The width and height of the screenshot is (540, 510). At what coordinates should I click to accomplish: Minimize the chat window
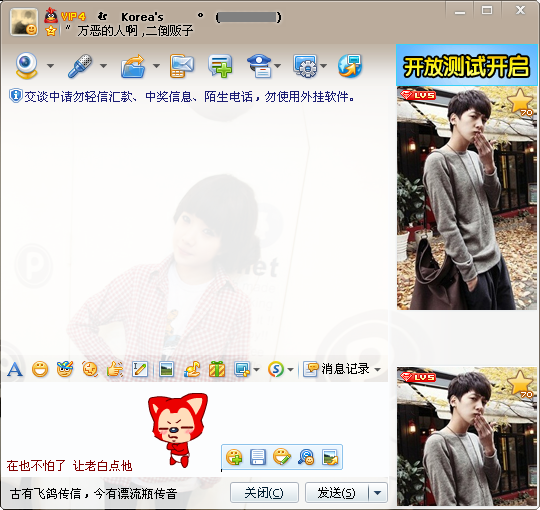(x=459, y=12)
